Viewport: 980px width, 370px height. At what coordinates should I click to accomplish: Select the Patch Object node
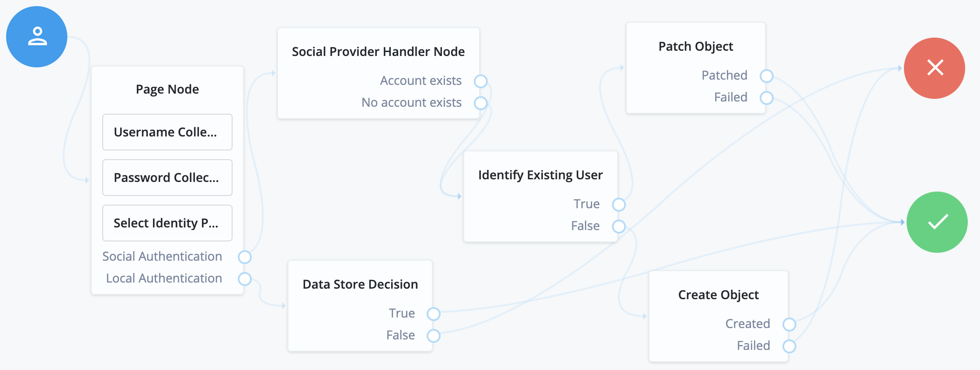point(695,46)
